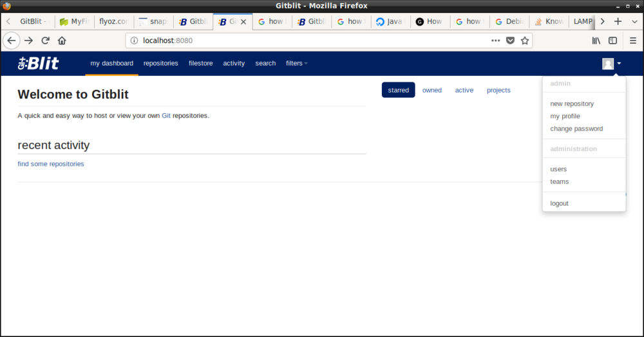Expand the filters dropdown

click(x=296, y=63)
